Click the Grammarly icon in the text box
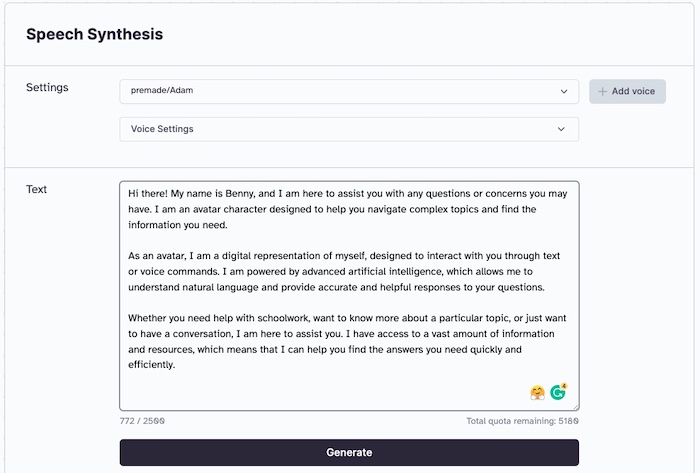The image size is (700, 473). (557, 393)
